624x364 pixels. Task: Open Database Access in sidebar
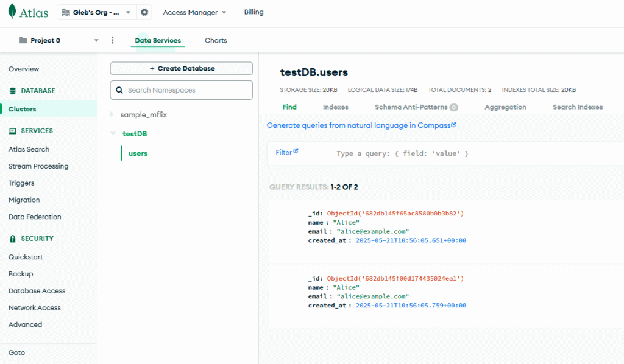point(37,290)
